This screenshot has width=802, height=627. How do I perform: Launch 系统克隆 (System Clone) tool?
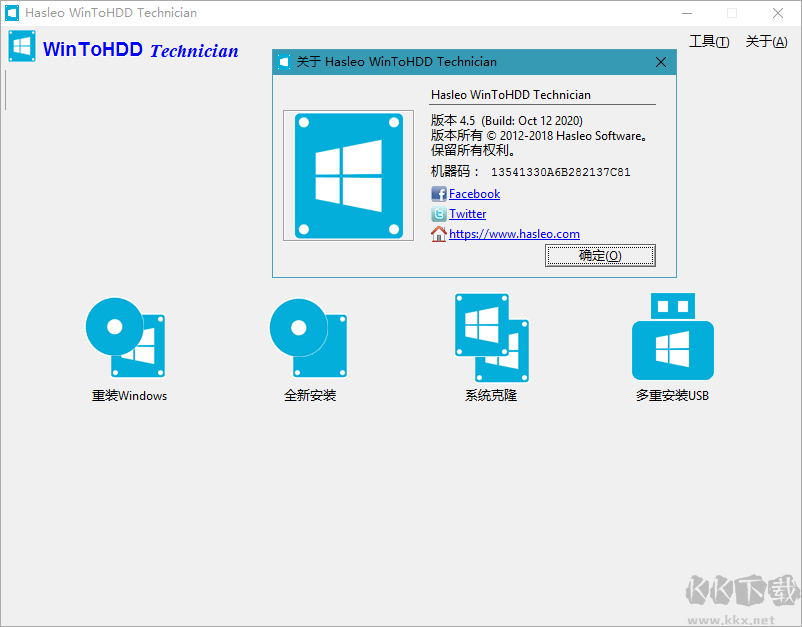[x=491, y=337]
